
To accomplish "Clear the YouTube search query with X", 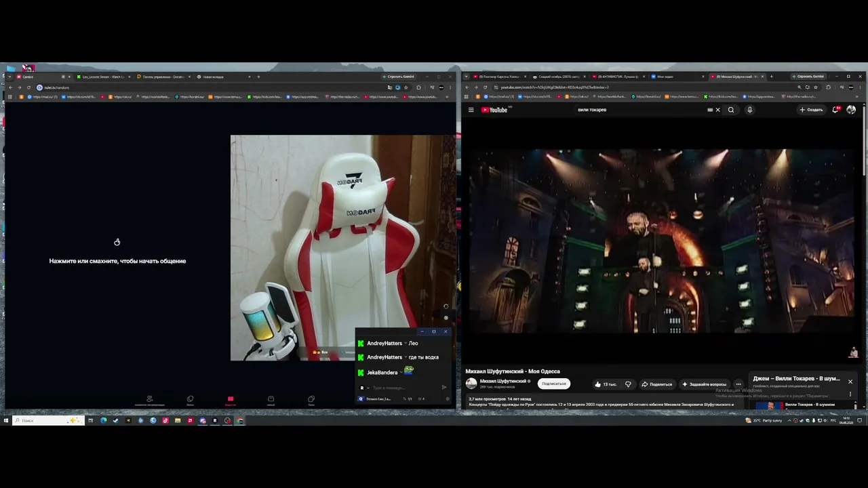I will tap(717, 110).
